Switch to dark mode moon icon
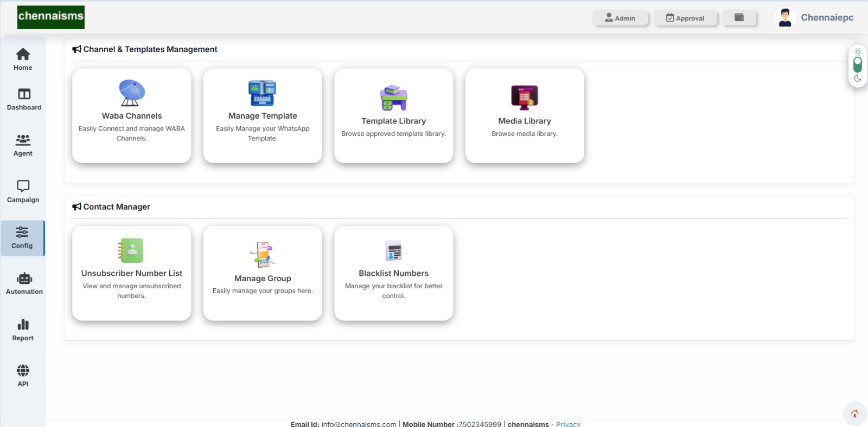Image resolution: width=868 pixels, height=427 pixels. 858,79
